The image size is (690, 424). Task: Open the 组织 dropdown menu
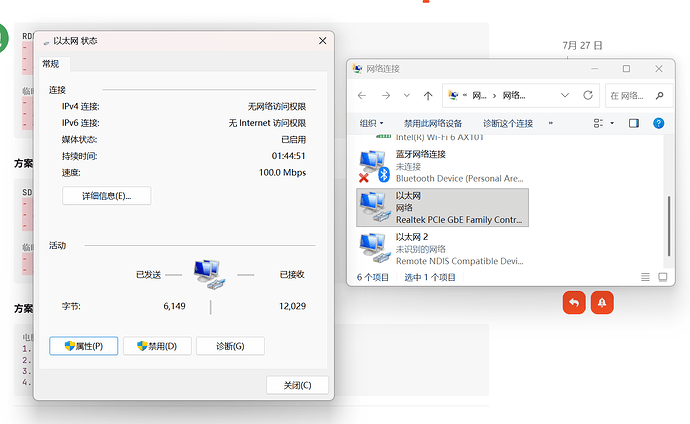(x=371, y=123)
